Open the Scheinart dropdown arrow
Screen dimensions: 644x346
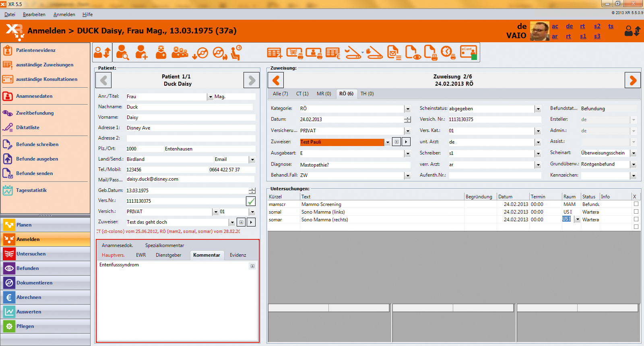(x=633, y=153)
